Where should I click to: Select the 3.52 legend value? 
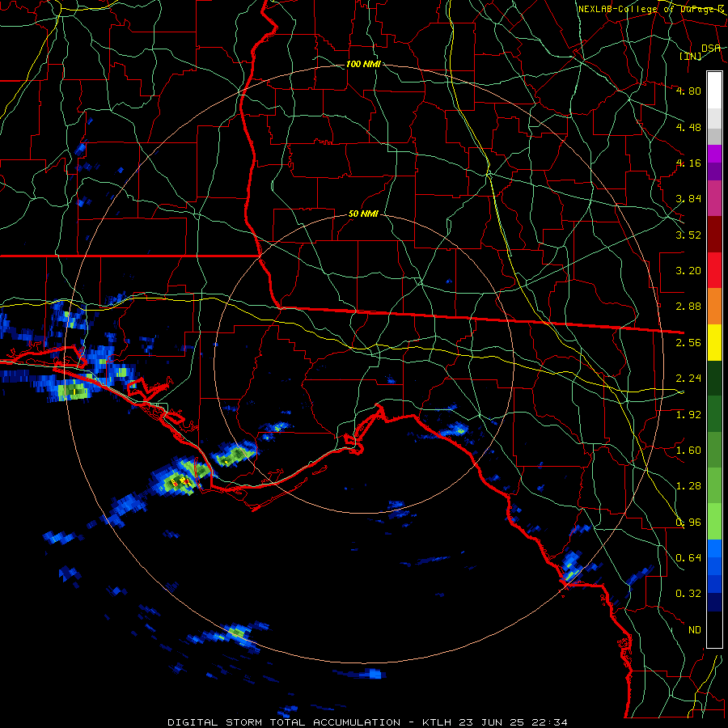(688, 235)
